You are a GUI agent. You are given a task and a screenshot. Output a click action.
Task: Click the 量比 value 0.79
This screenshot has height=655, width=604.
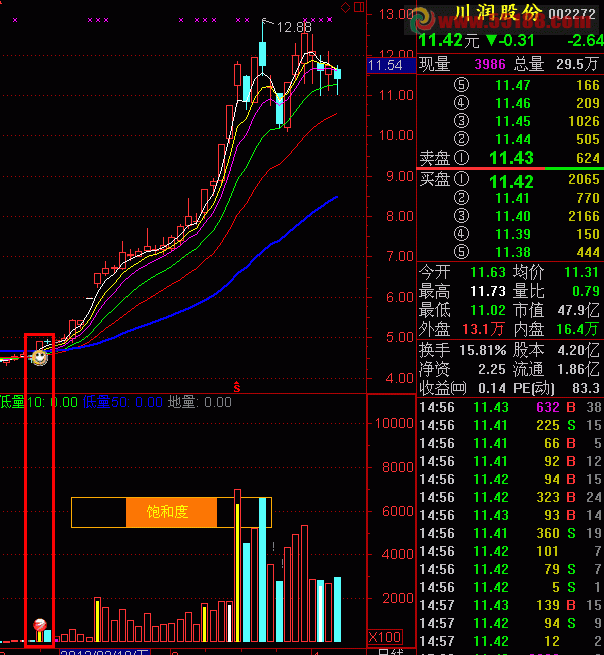(x=586, y=291)
